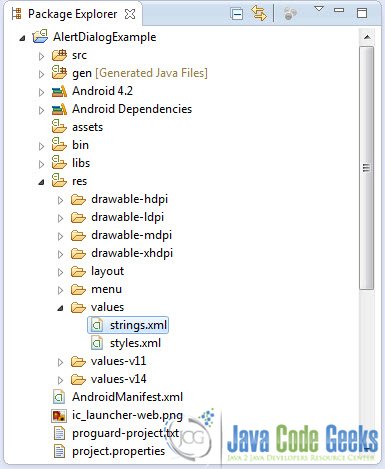Click the scrollbar up arrow
This screenshot has width=385, height=469.
tap(367, 37)
